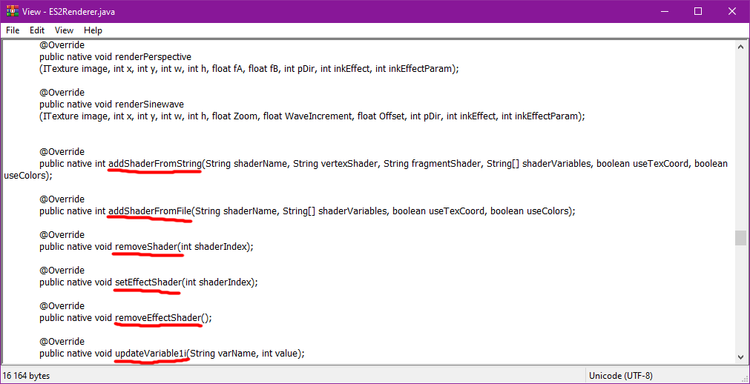Click the renderSinewave method name
Viewport: 750px width, 384px height.
click(150, 104)
